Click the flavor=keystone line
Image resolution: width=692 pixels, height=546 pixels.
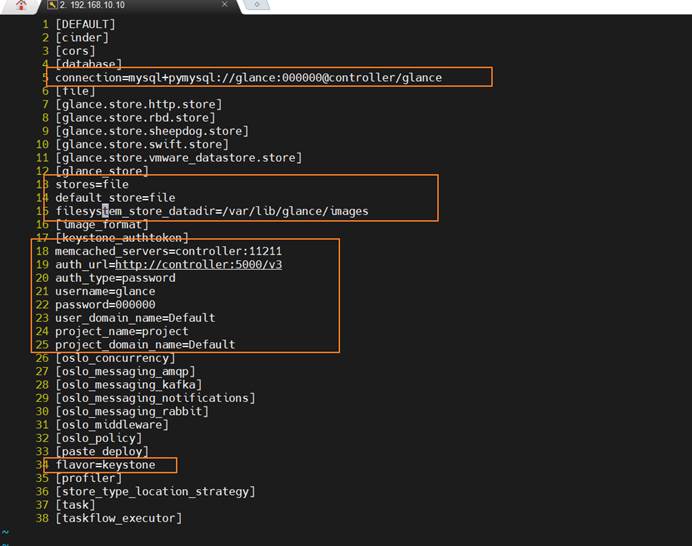(x=105, y=465)
